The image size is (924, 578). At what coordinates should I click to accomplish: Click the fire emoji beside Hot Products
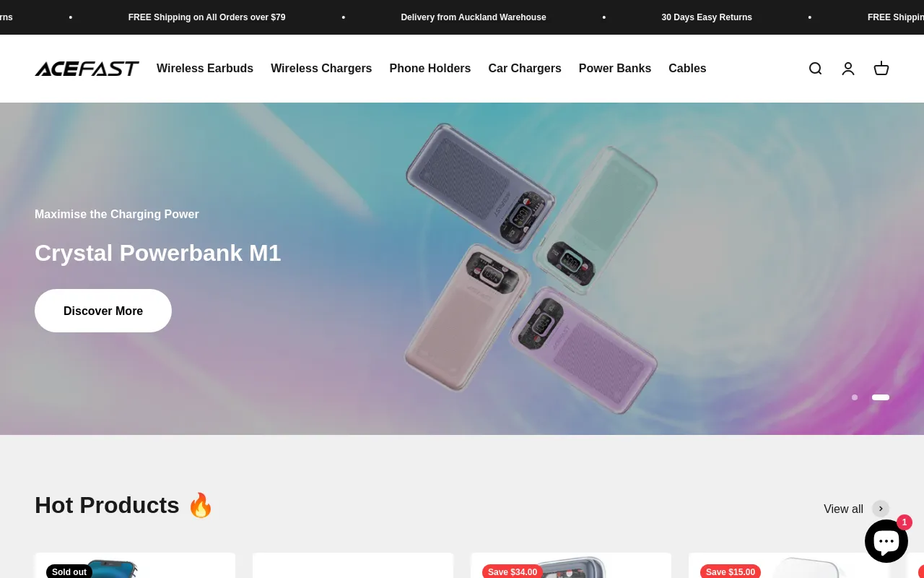click(x=201, y=505)
